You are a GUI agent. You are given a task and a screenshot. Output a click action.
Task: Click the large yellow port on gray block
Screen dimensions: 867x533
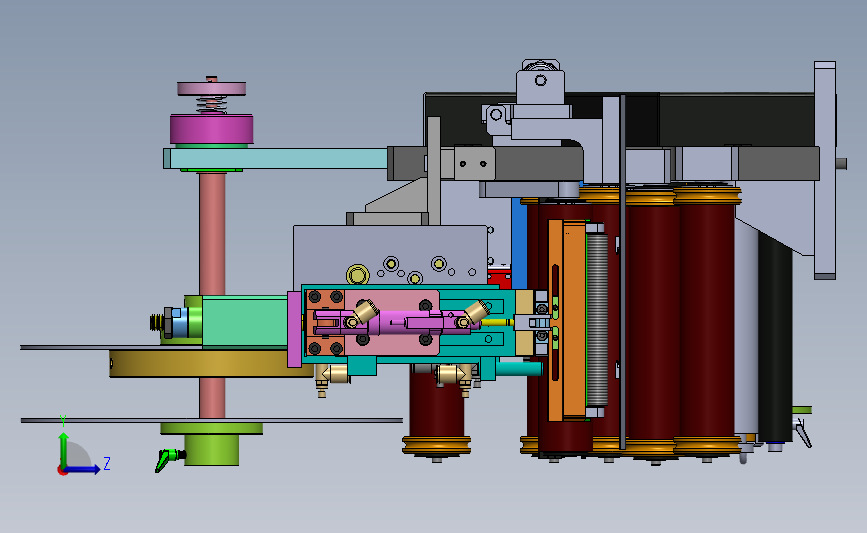[357, 274]
